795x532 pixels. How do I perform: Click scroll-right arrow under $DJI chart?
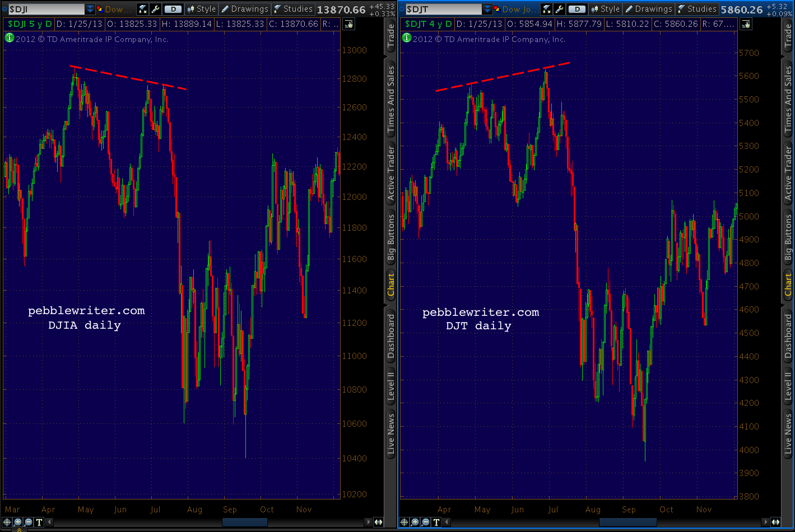click(368, 522)
